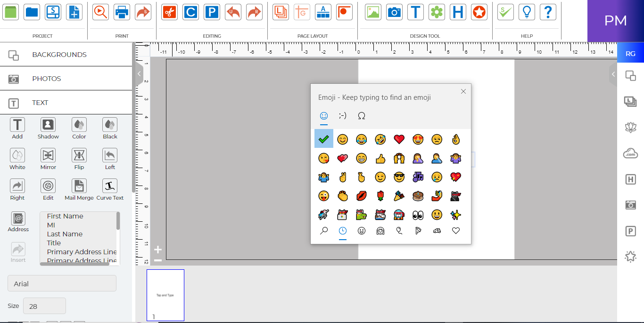Image resolution: width=644 pixels, height=323 pixels.
Task: Select 'Last Name' in the merge field list
Action: (65, 234)
